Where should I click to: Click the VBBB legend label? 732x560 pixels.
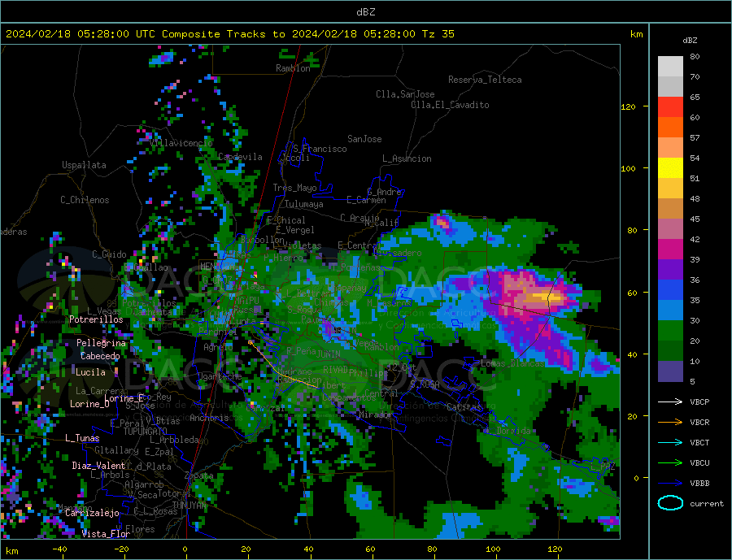[699, 483]
